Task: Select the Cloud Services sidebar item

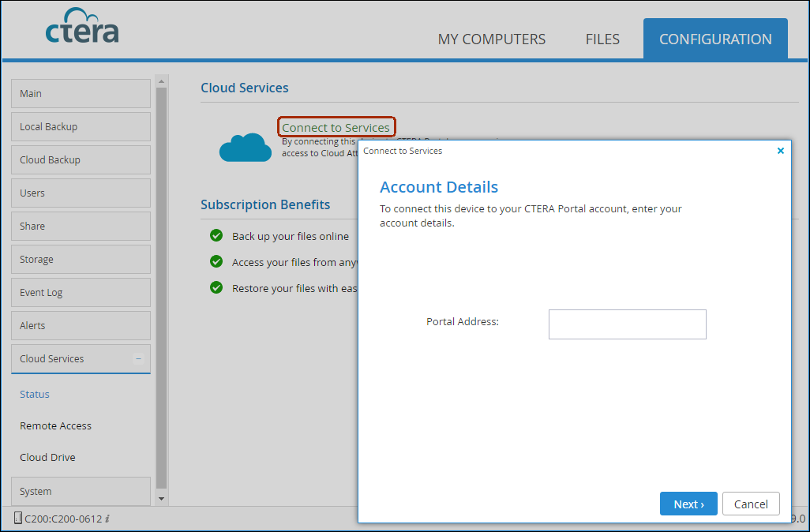Action: tap(81, 358)
